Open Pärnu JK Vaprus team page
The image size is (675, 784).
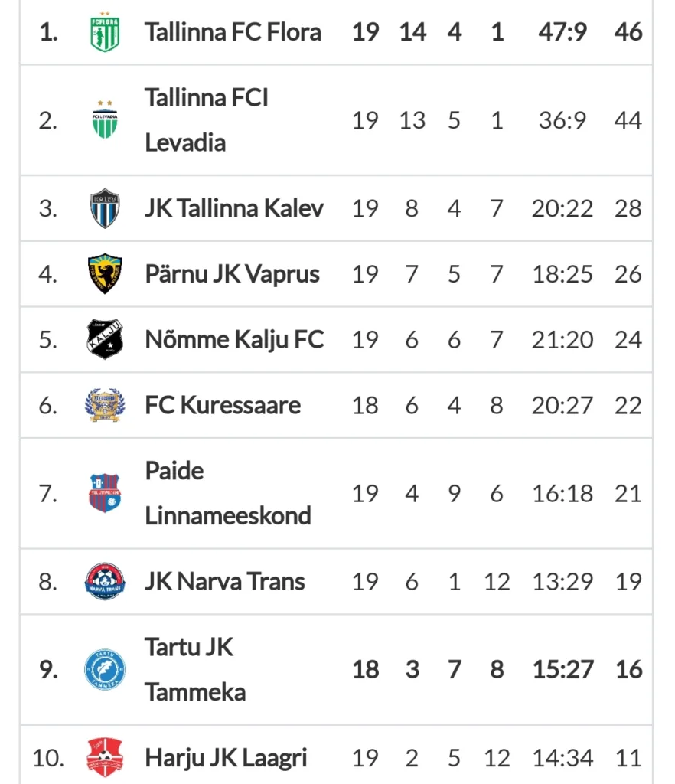pos(233,274)
